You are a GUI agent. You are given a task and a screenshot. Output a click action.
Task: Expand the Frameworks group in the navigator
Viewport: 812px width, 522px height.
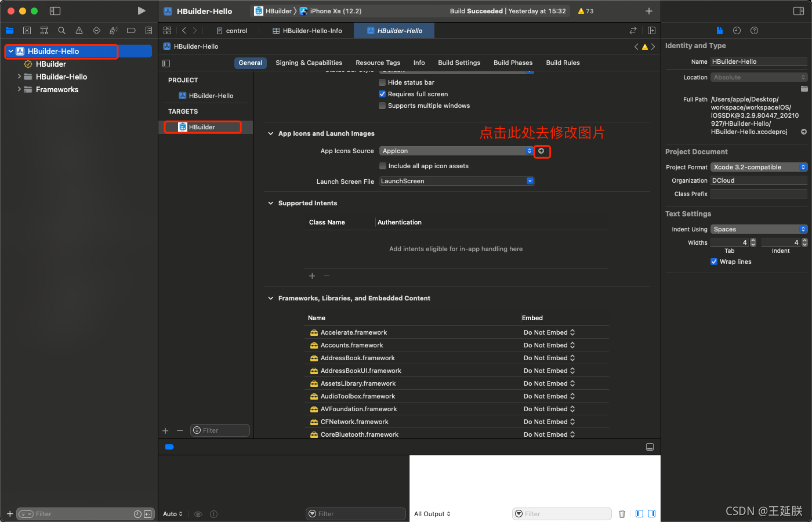coord(19,89)
